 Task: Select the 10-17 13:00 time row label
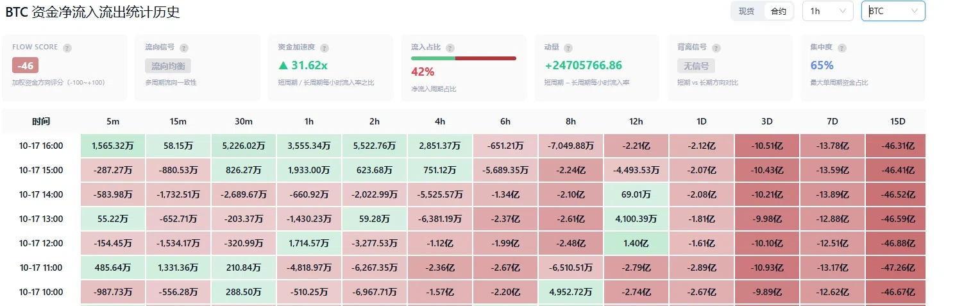click(x=41, y=219)
